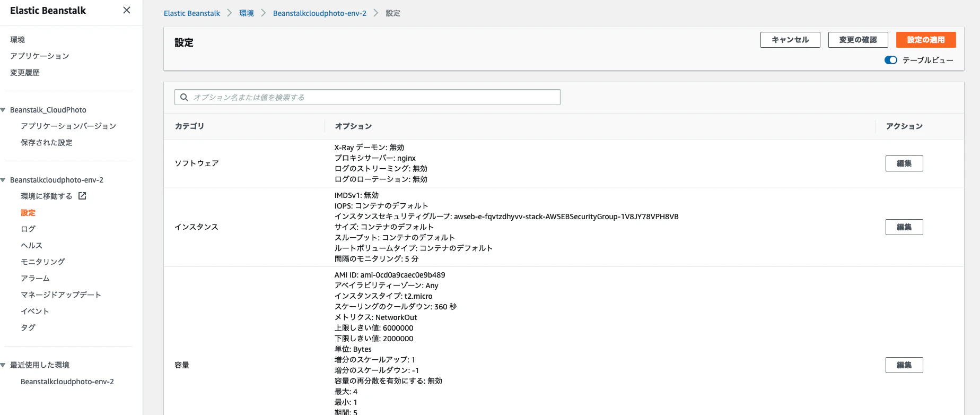Open 環境 in the sidebar

click(17, 40)
